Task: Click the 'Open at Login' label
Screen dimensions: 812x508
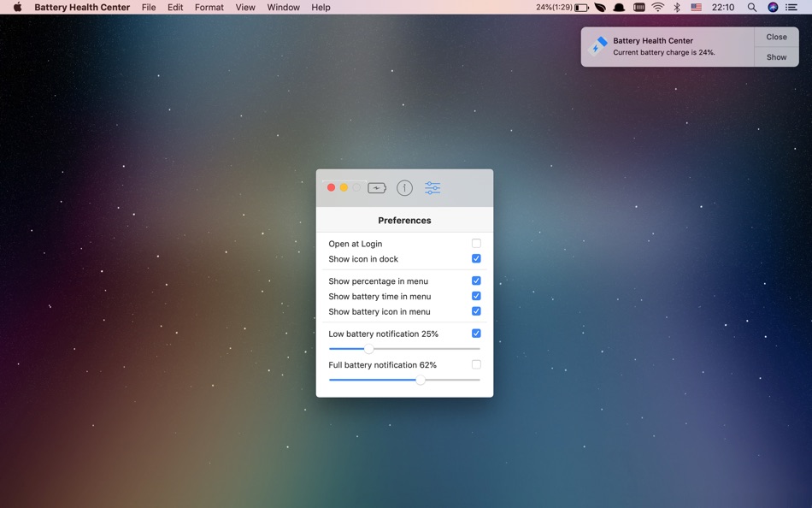Action: [356, 244]
